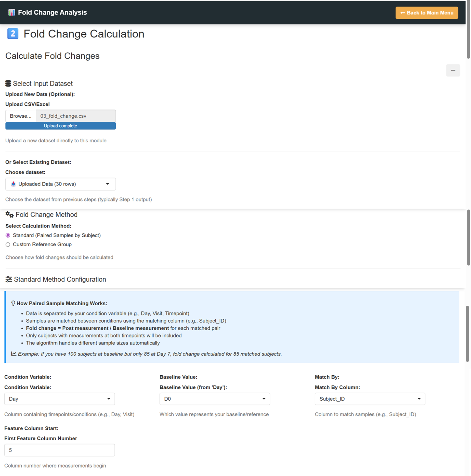Click the database icon beside Select Input Dataset
Viewport: 471px width, 476px height.
click(x=8, y=84)
